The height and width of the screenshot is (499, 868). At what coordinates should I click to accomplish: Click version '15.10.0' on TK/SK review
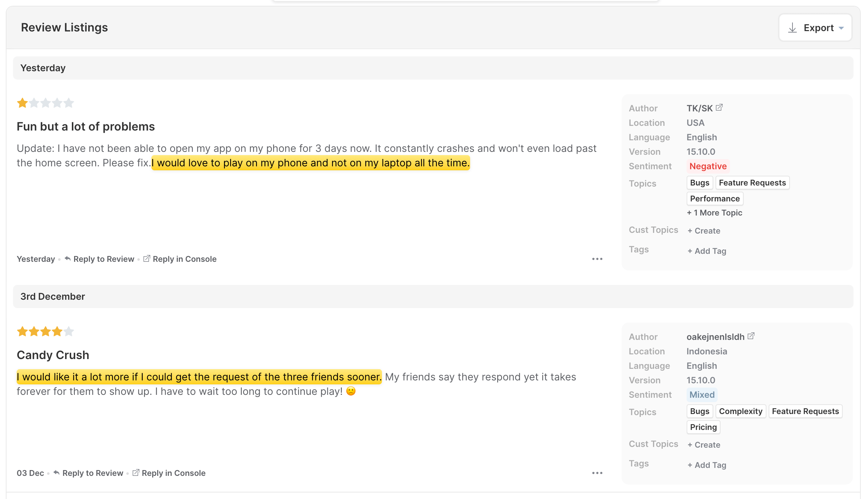coord(701,152)
